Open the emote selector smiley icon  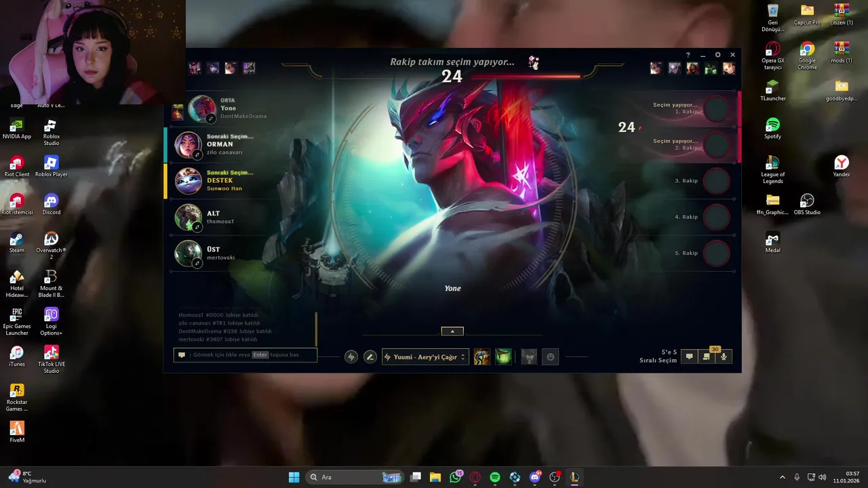550,357
